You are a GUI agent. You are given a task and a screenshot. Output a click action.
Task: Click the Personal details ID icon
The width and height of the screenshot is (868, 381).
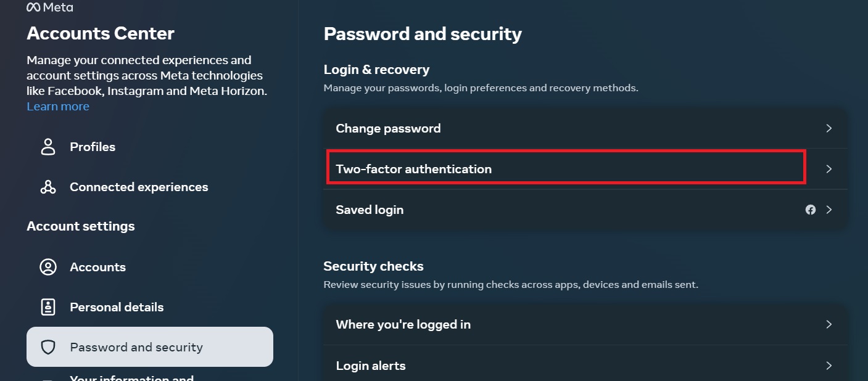[48, 307]
